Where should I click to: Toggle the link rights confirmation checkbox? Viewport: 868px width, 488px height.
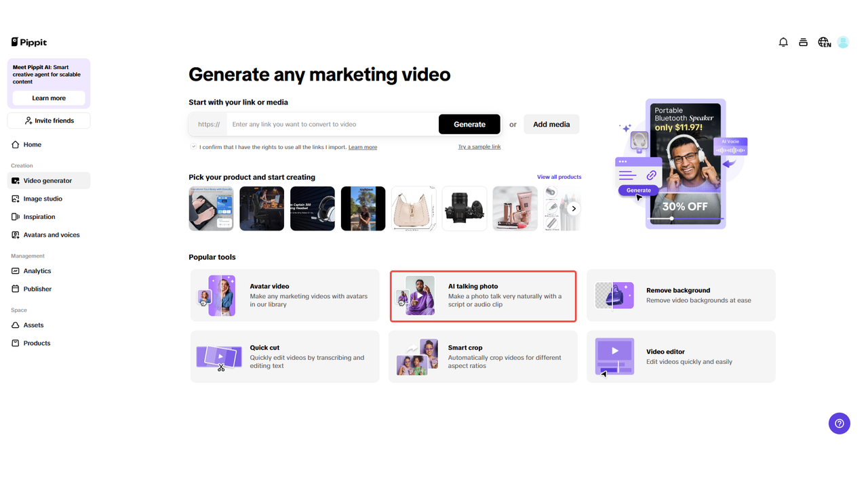click(x=193, y=146)
